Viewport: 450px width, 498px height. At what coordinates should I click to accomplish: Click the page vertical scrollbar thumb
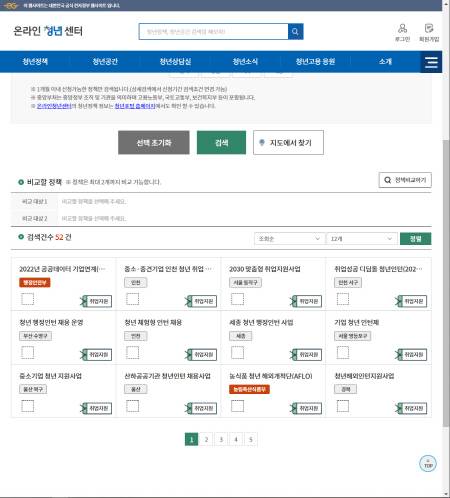[x=446, y=283]
